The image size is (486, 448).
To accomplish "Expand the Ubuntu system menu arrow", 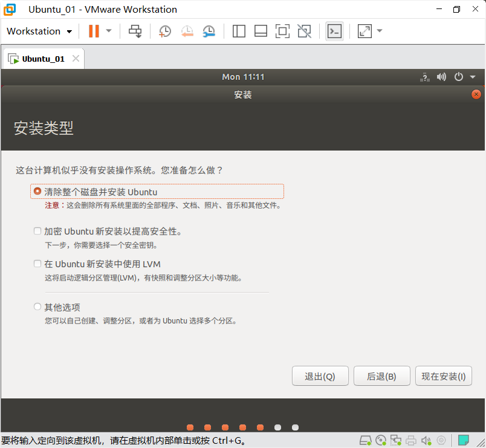I will (x=473, y=77).
